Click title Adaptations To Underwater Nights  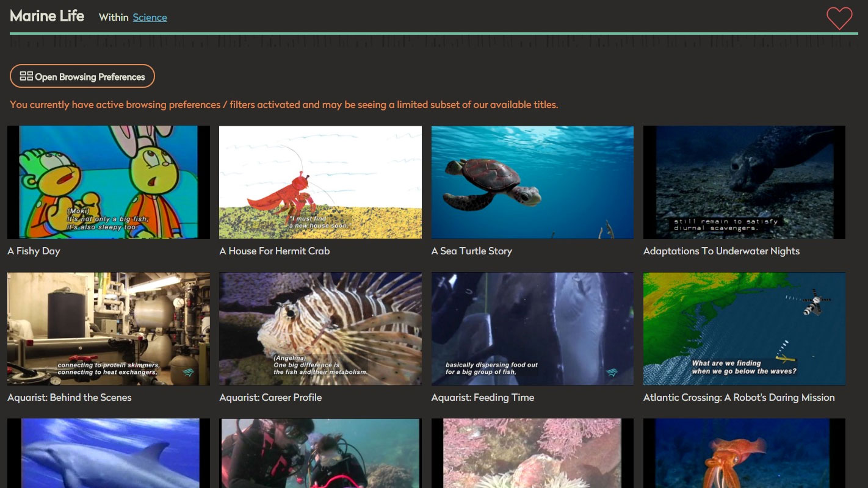(x=722, y=251)
